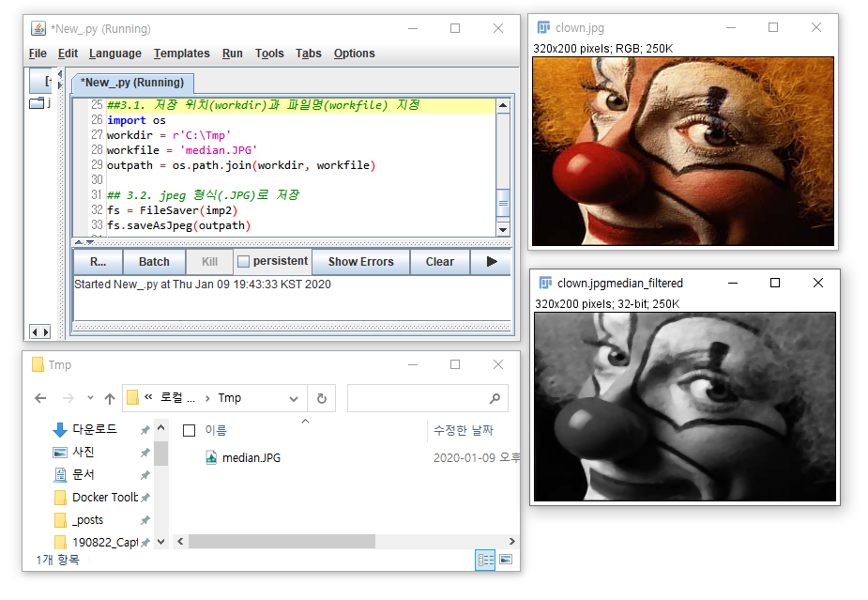Run the script with the play arrow

point(490,262)
